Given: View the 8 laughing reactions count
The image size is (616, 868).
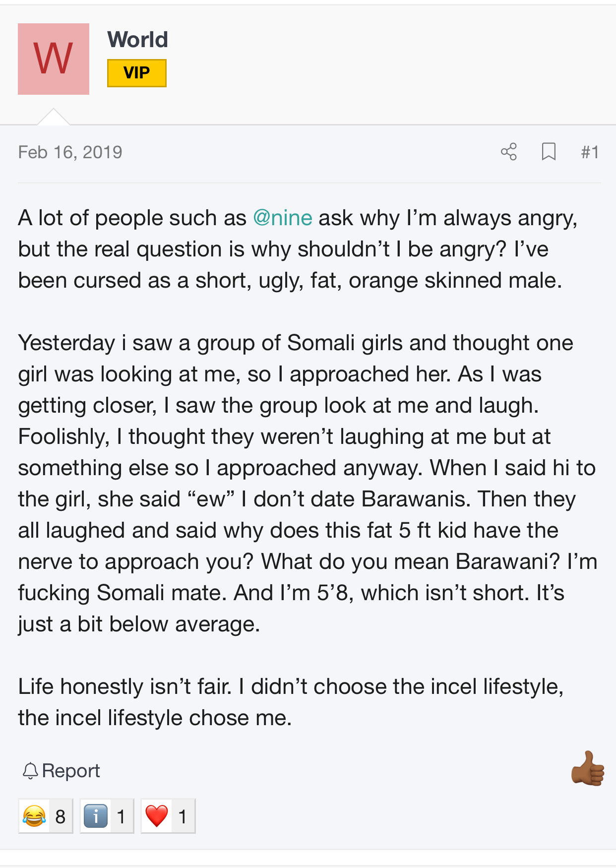Looking at the screenshot, I should coord(61,816).
